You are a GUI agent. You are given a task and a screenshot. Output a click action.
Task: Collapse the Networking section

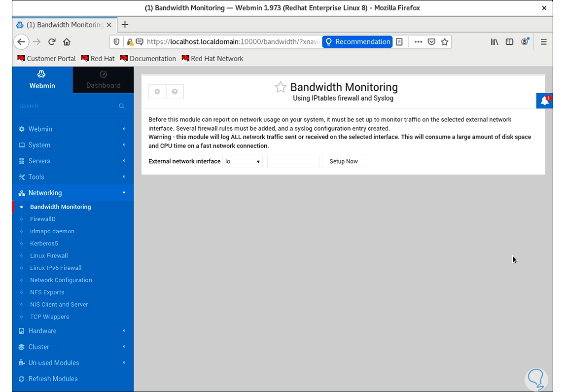coord(73,193)
